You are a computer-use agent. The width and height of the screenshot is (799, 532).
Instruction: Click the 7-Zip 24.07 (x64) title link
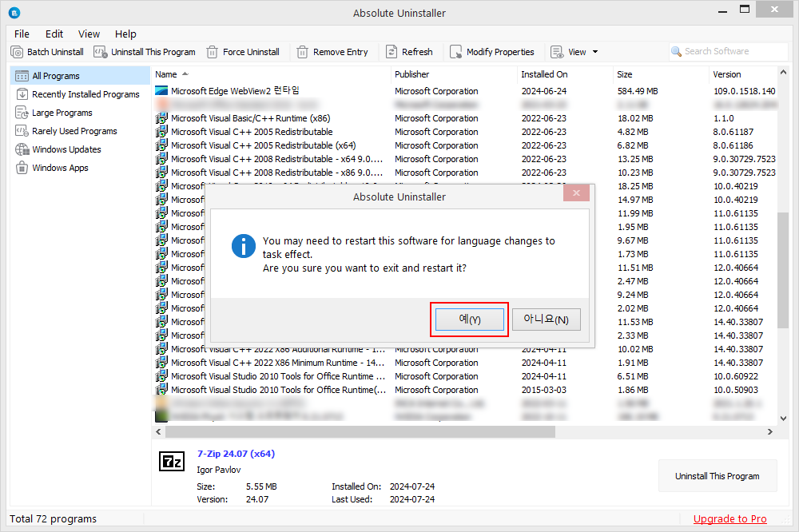point(236,454)
